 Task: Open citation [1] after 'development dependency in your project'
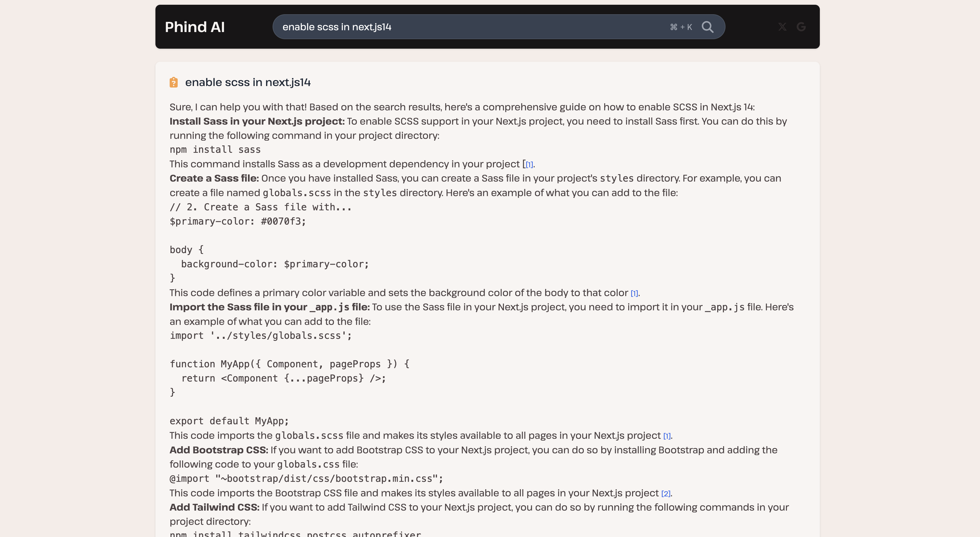click(529, 165)
